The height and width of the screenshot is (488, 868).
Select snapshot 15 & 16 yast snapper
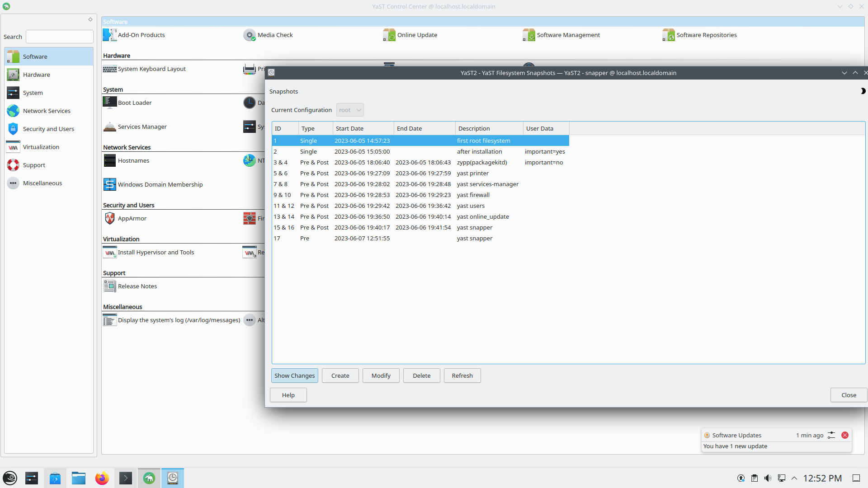click(x=420, y=227)
